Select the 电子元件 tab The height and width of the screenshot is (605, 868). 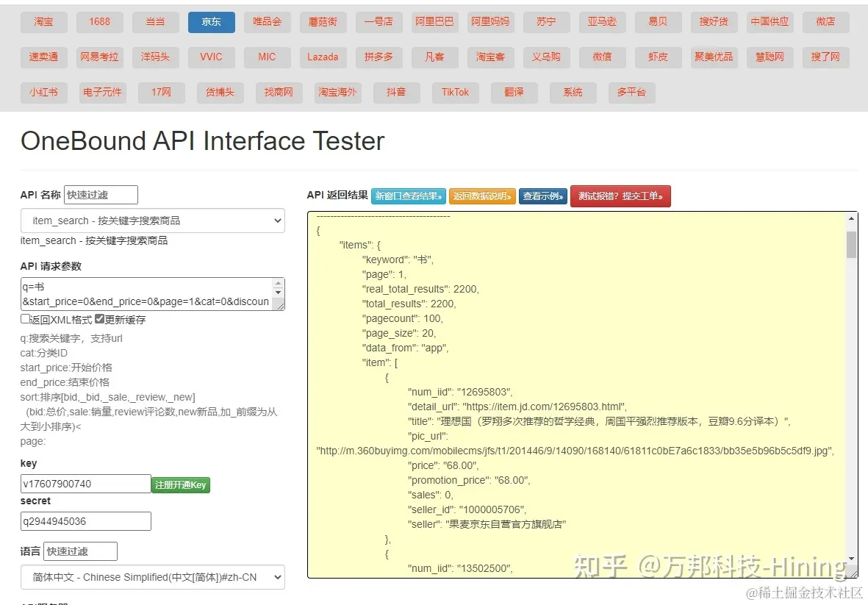point(102,93)
